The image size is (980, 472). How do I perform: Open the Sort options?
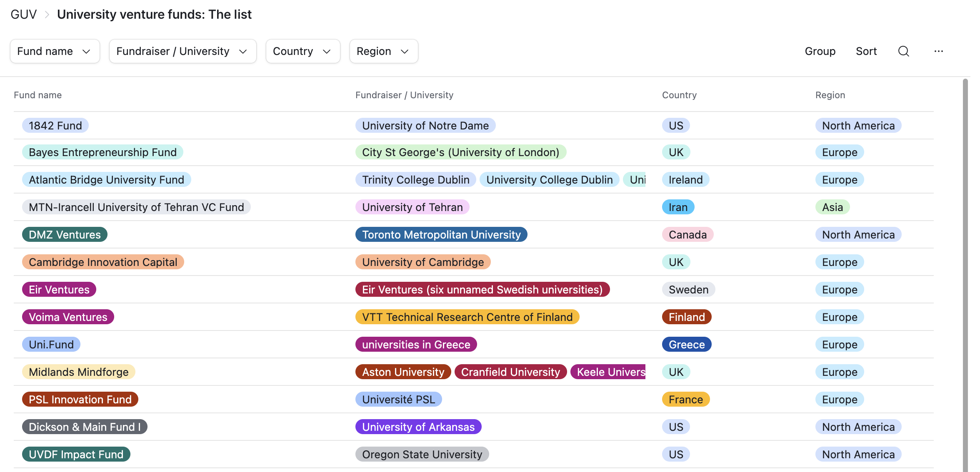pos(866,51)
